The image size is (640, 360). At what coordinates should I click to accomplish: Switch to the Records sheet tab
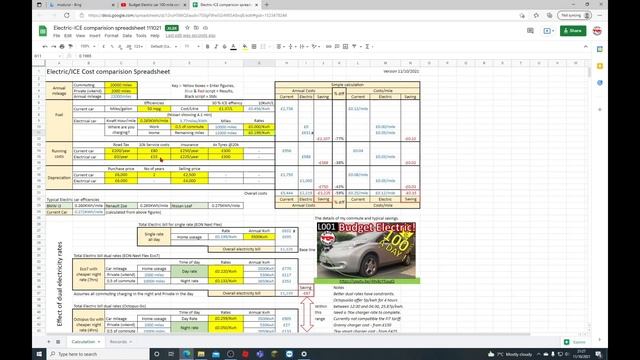(x=120, y=342)
